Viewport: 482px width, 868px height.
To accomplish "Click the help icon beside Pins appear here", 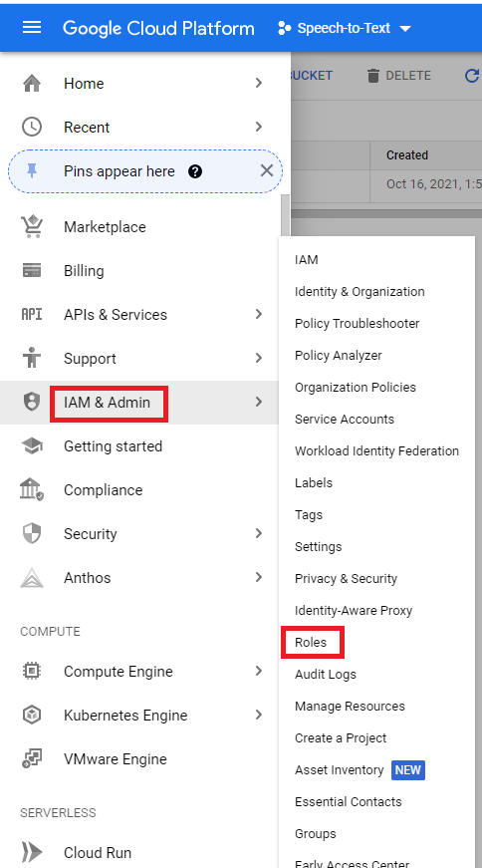I will click(x=195, y=171).
